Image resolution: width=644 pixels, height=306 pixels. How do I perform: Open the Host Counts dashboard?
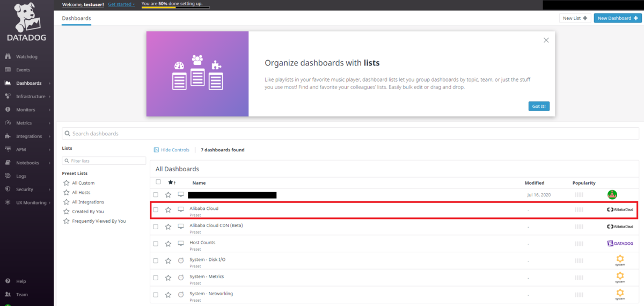click(202, 243)
